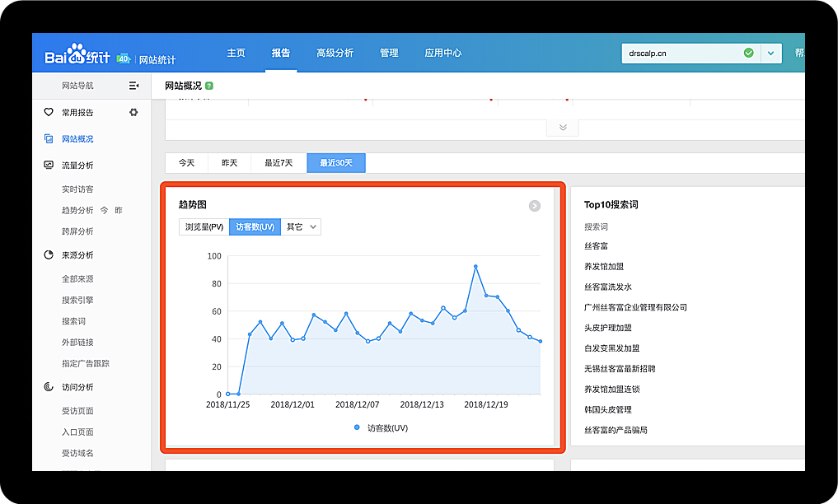Screen dimensions: 838x504
Task: Click the heart icon next to 常用报告
Action: [x=49, y=112]
